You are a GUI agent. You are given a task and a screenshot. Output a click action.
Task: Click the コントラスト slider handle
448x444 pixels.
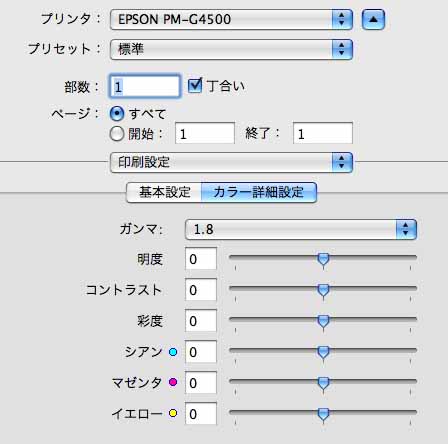(323, 290)
